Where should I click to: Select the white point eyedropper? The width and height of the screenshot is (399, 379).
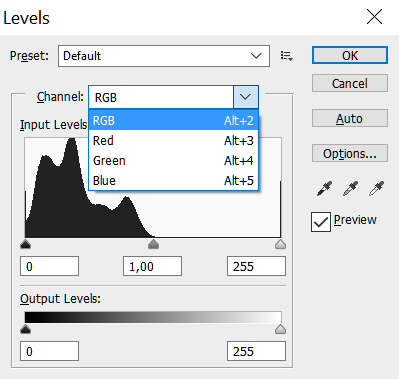click(x=376, y=188)
